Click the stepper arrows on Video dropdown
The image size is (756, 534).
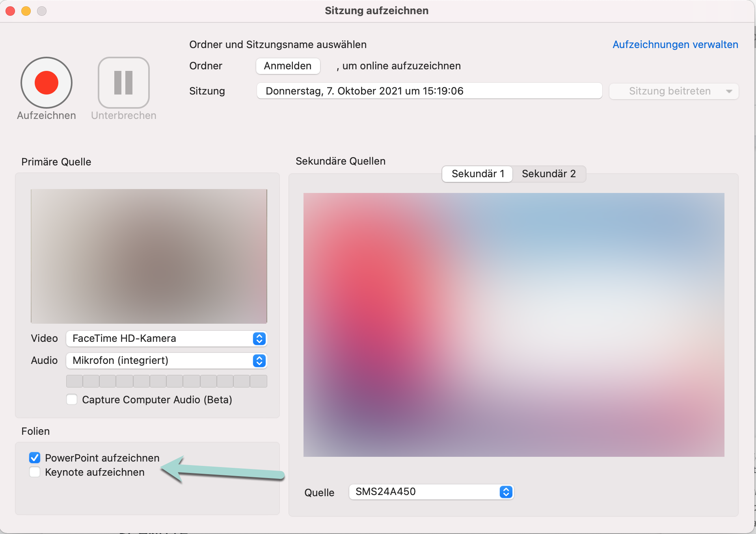(x=259, y=339)
